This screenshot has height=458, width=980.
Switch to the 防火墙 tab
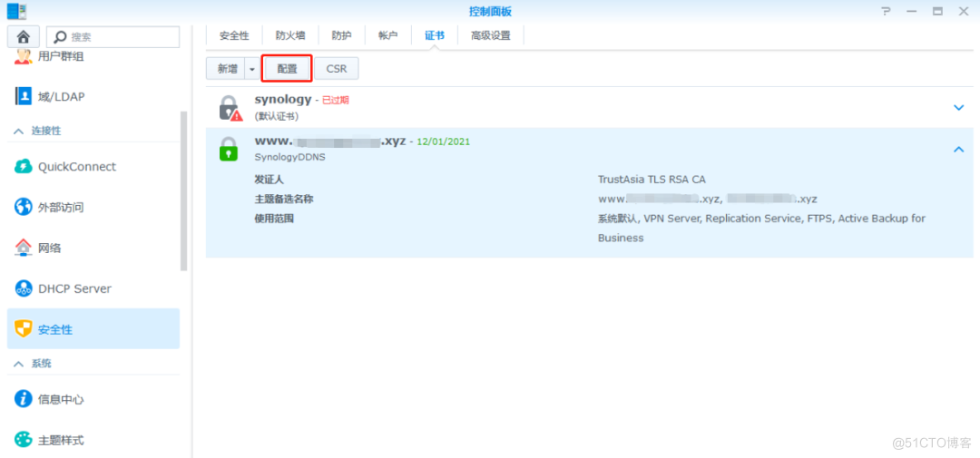(x=290, y=35)
